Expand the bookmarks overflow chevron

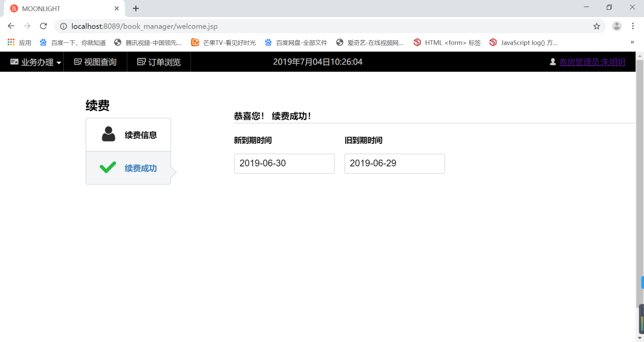click(632, 43)
